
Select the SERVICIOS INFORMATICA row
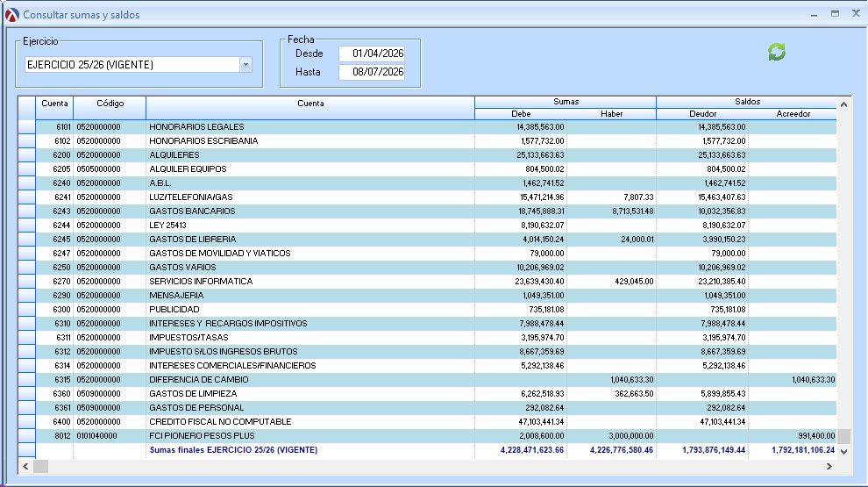[x=427, y=282]
